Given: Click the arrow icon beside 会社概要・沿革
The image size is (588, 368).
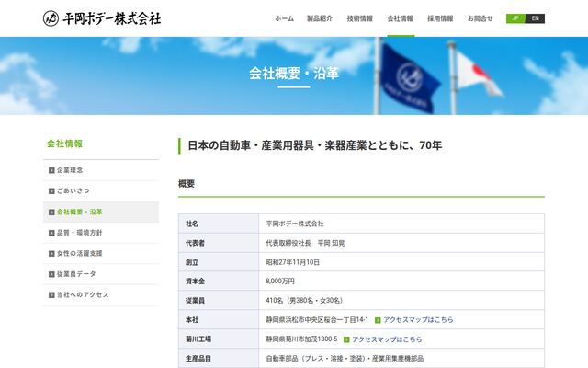Looking at the screenshot, I should coord(51,213).
